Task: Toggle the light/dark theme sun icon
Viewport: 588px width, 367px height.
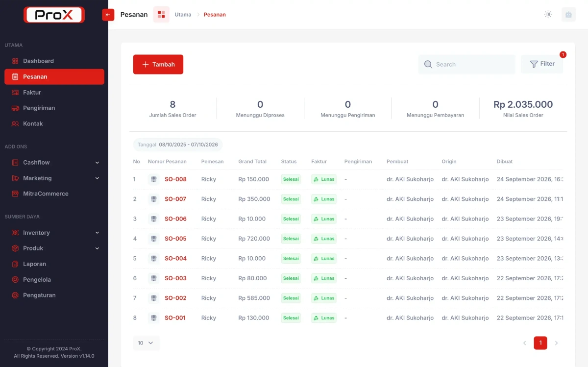Action: [x=548, y=15]
